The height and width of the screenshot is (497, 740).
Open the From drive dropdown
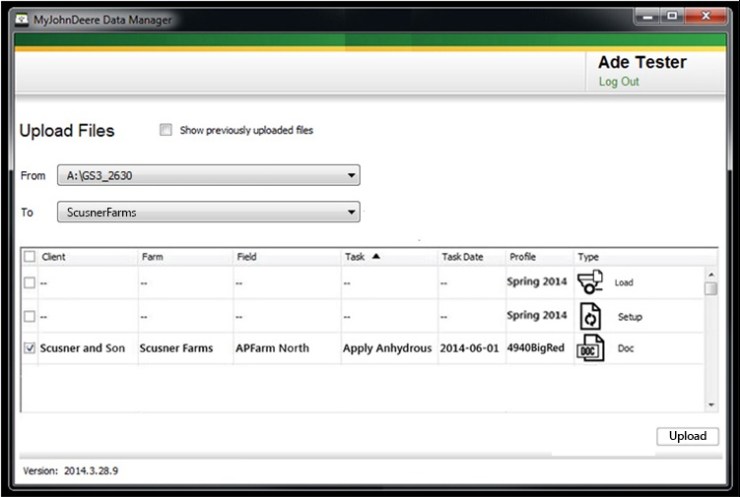208,176
